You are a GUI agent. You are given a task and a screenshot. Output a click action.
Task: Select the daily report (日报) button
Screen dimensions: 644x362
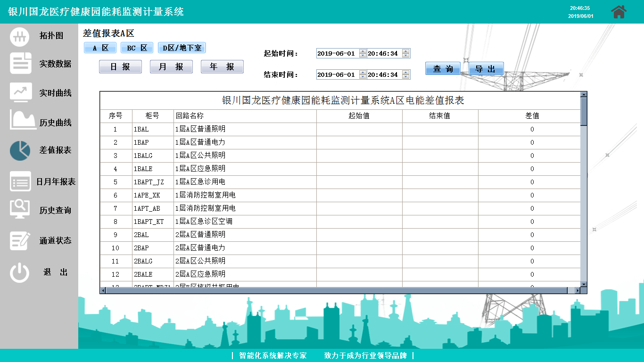[120, 67]
